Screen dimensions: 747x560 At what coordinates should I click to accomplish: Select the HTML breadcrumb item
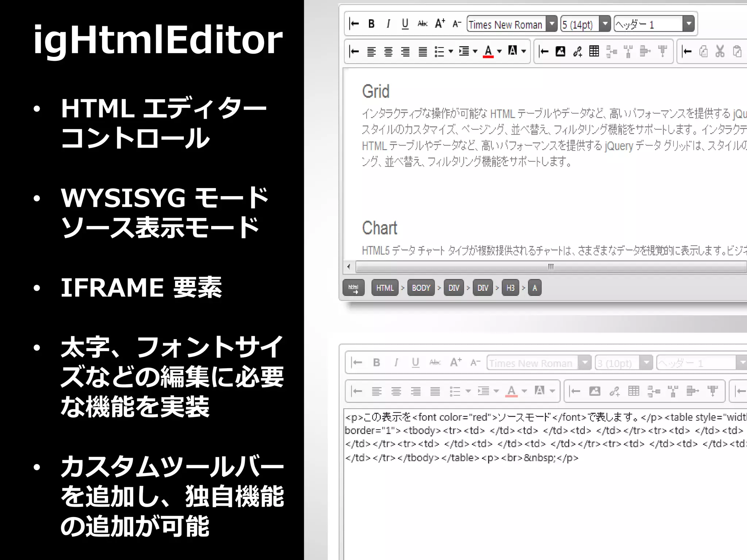pyautogui.click(x=385, y=288)
